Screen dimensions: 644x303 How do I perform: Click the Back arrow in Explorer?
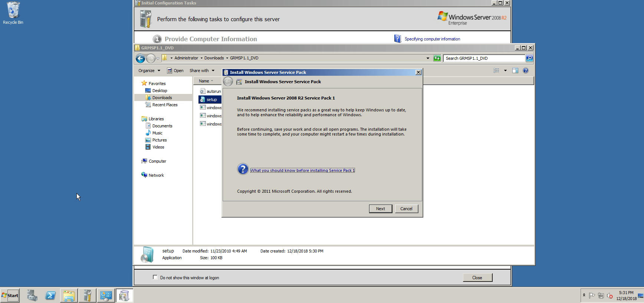point(140,58)
